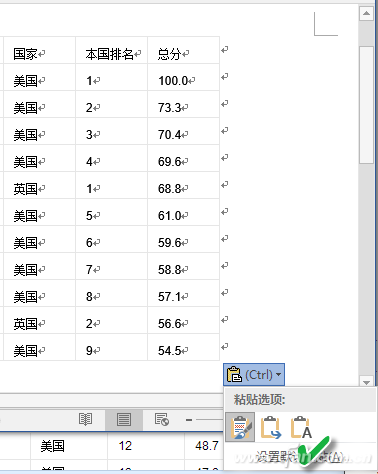This screenshot has width=378, height=474.
Task: Click the zoom out minus button
Action: click(x=189, y=420)
